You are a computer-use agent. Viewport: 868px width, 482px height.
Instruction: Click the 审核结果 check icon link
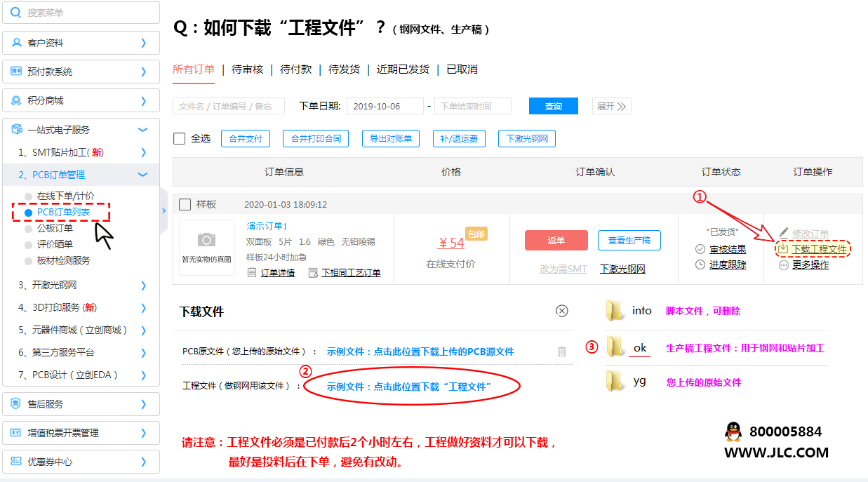(700, 250)
